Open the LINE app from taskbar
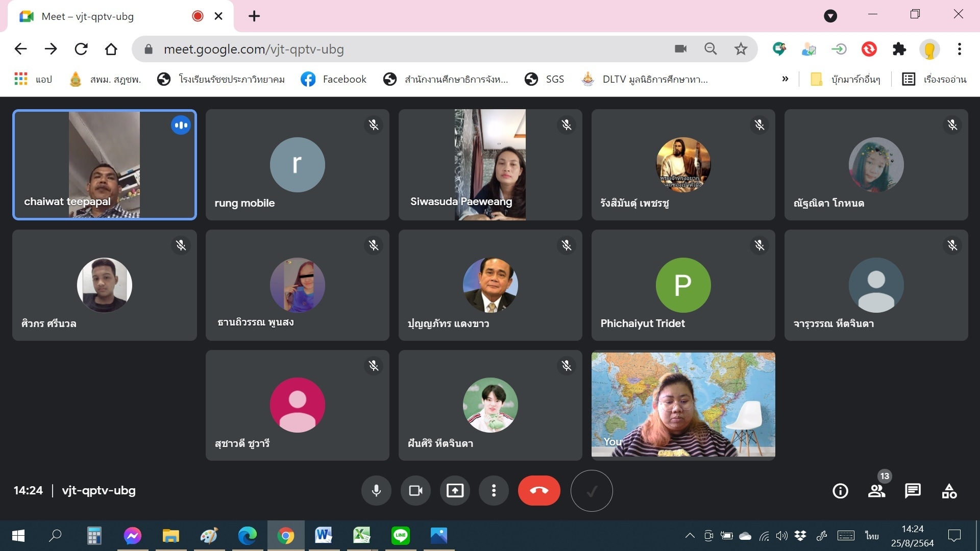Screen dimensions: 980x551 pos(400,535)
